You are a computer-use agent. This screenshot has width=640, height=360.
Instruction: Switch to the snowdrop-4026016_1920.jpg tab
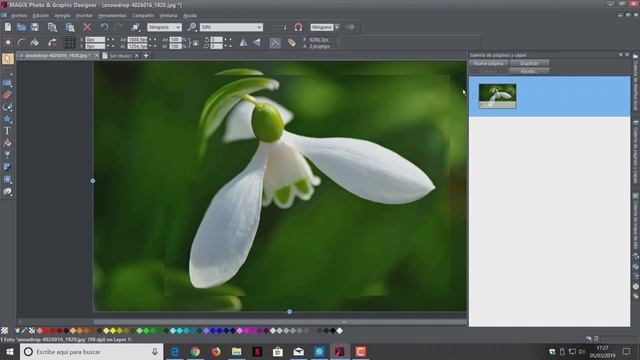(x=56, y=56)
